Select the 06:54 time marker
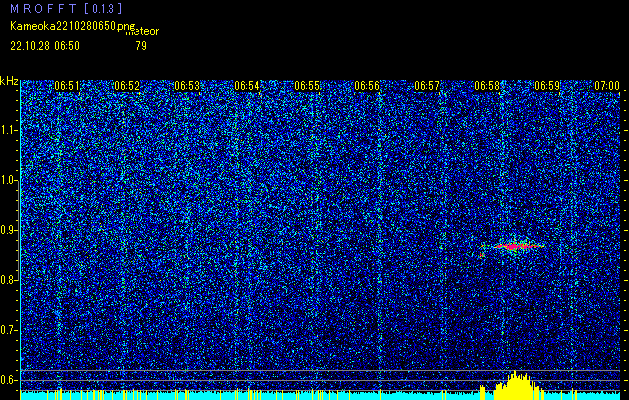Image resolution: width=629 pixels, height=400 pixels. point(247,86)
